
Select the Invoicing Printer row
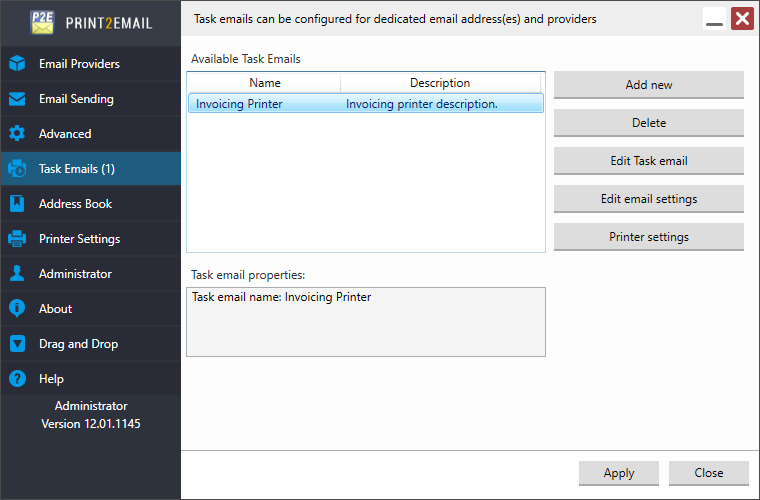[366, 104]
